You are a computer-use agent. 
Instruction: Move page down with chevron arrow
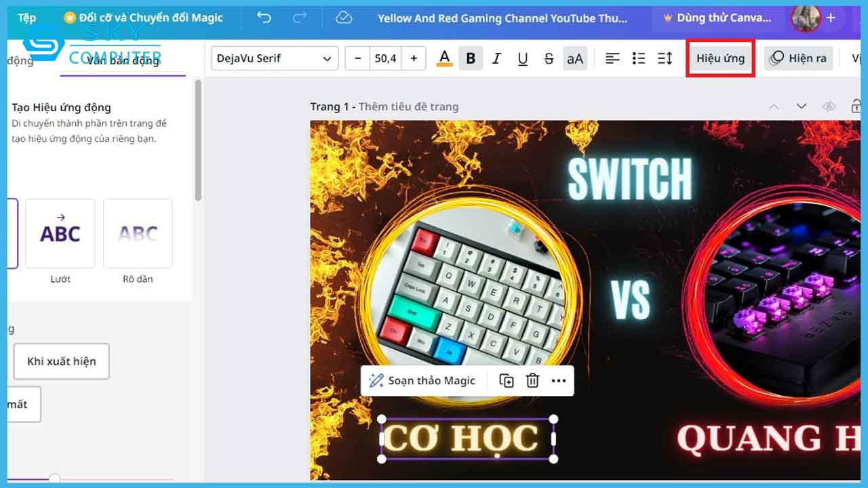click(x=802, y=106)
